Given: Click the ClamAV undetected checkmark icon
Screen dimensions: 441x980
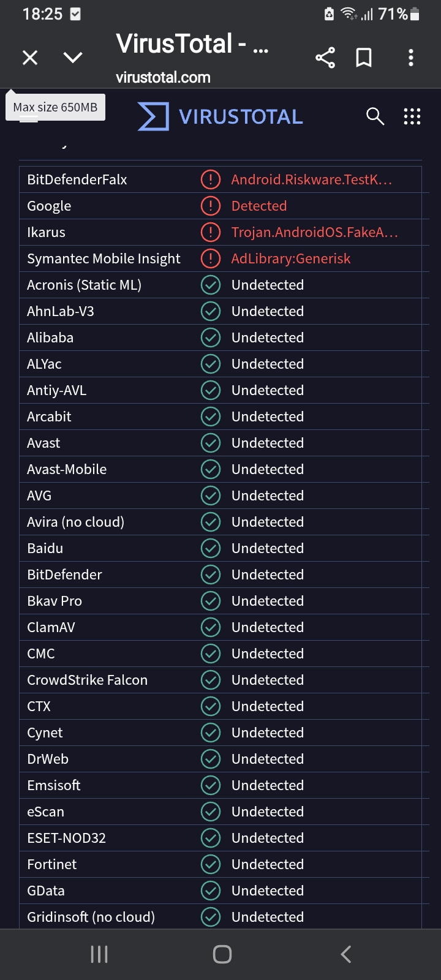Looking at the screenshot, I should [x=211, y=627].
